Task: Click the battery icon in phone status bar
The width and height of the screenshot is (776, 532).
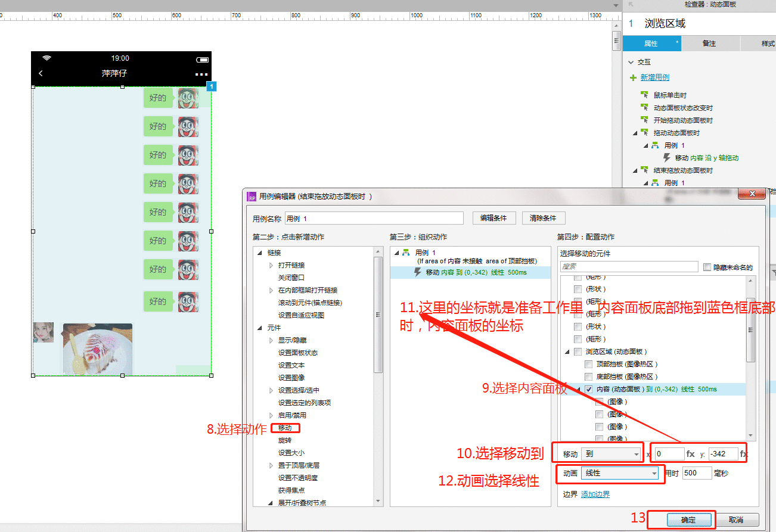Action: 203,59
